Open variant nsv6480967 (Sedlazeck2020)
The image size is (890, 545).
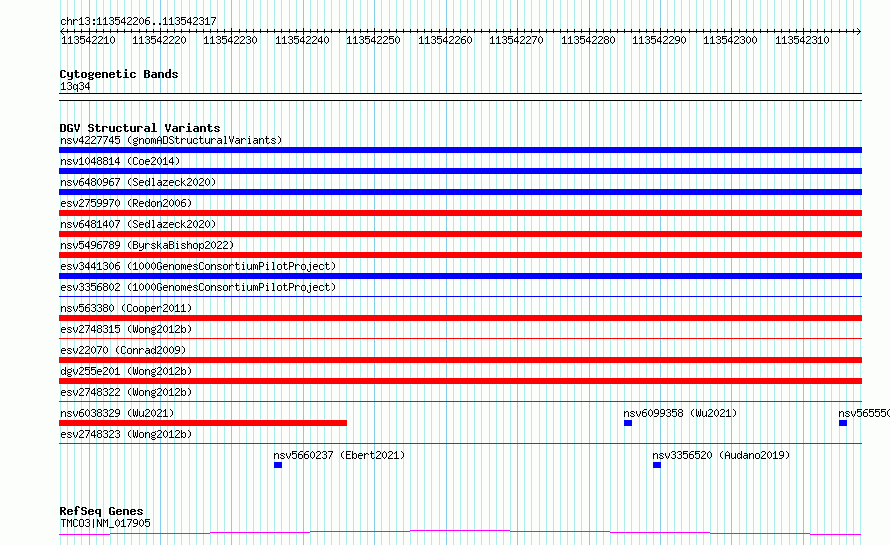pos(138,182)
